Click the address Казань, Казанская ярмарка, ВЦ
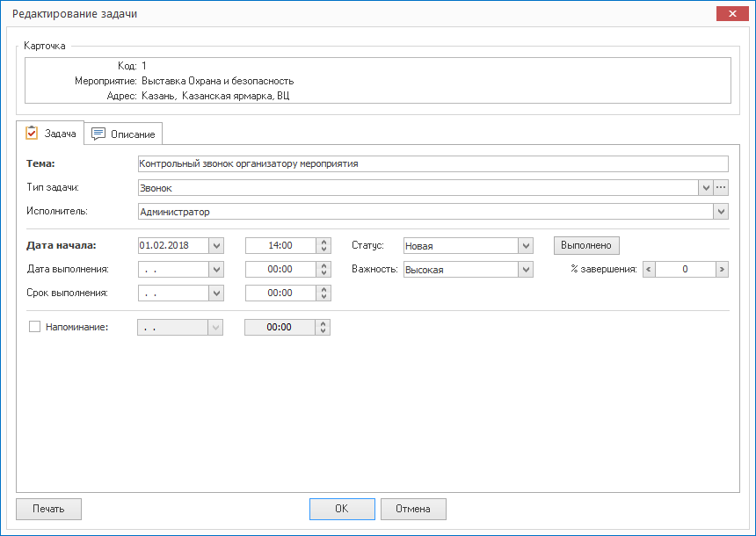This screenshot has width=756, height=536. [x=215, y=96]
